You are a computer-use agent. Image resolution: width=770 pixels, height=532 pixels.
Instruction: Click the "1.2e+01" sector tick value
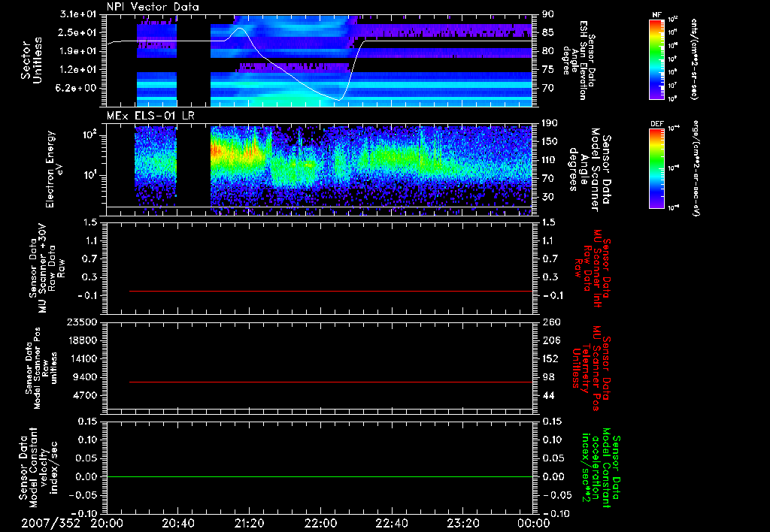78,70
